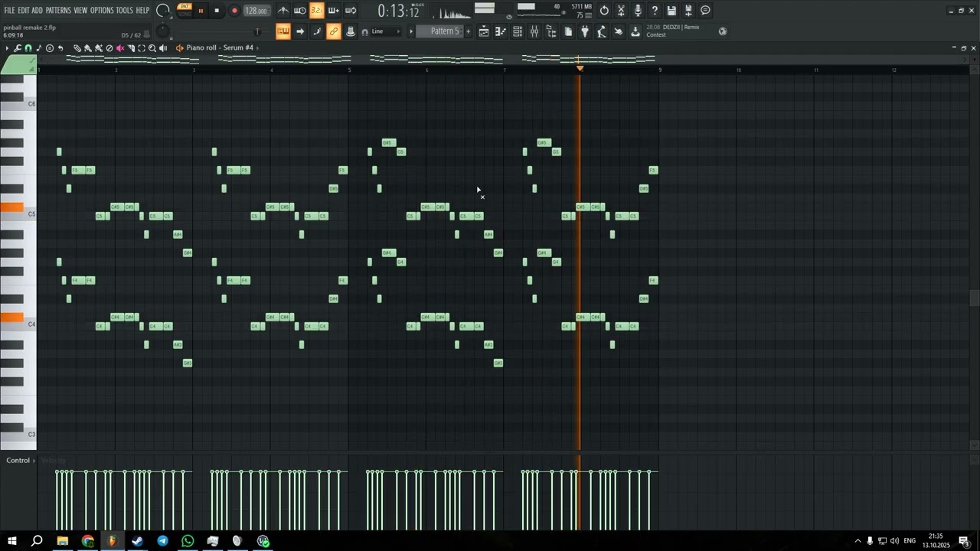Screen dimensions: 980x551
Task: Toggle wait for input before playing
Action: click(x=300, y=11)
